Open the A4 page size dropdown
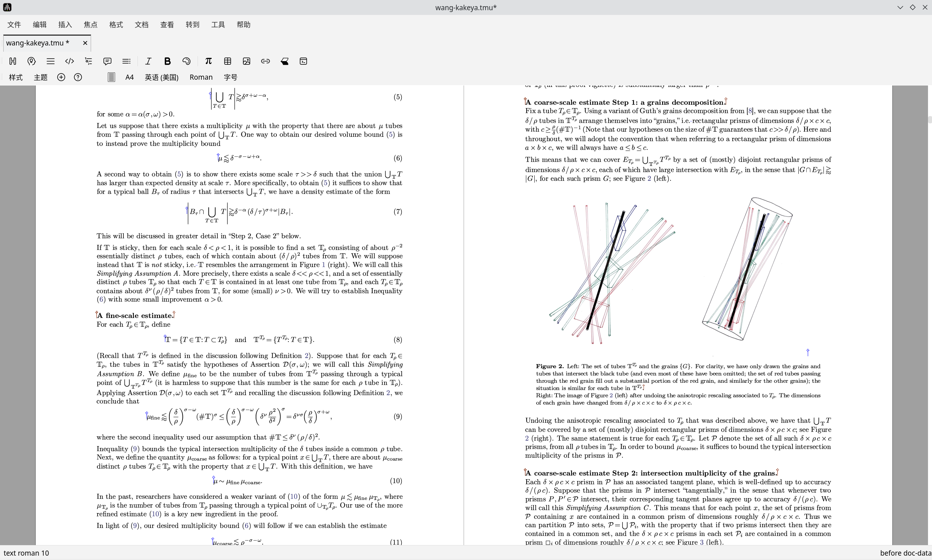This screenshot has width=932, height=560. 130,78
